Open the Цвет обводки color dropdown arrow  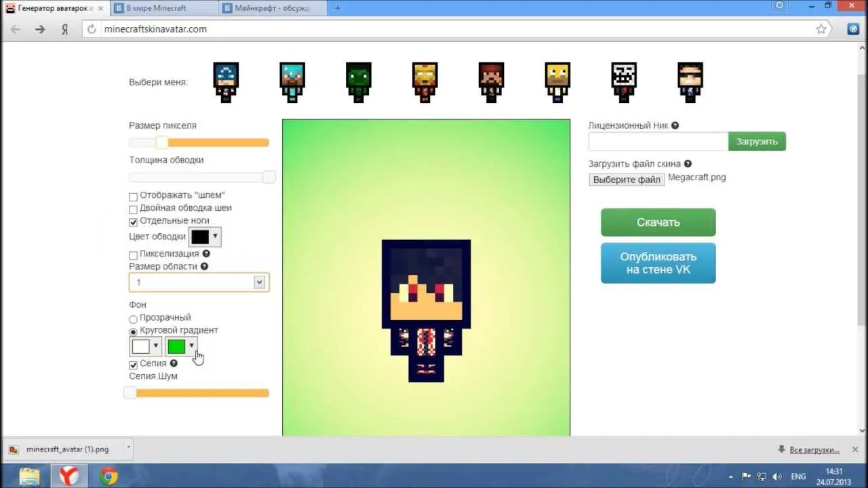pos(215,237)
